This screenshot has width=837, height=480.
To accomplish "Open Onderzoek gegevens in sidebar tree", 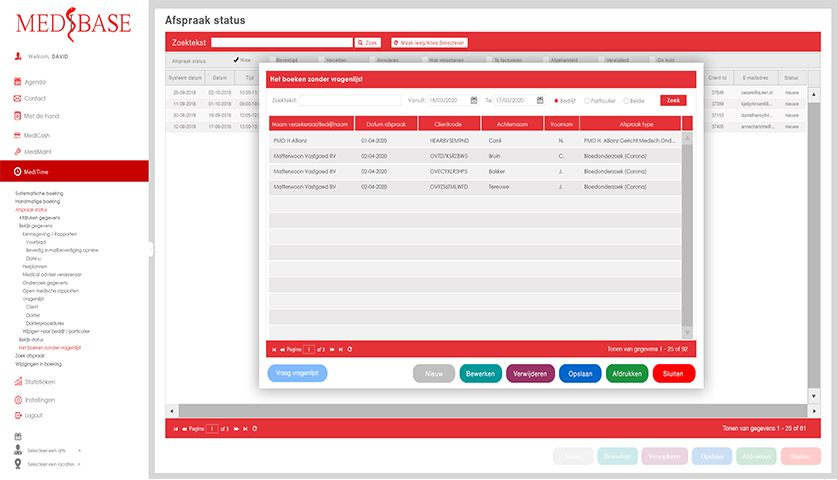I will pos(45,283).
